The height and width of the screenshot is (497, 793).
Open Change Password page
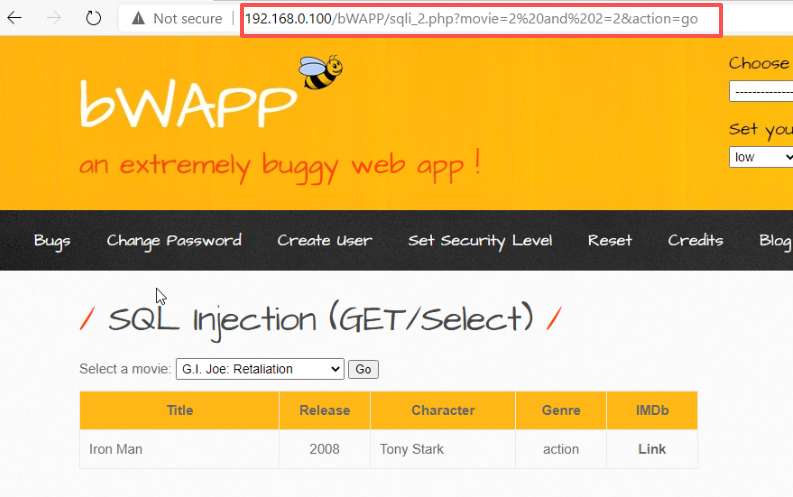[174, 241]
